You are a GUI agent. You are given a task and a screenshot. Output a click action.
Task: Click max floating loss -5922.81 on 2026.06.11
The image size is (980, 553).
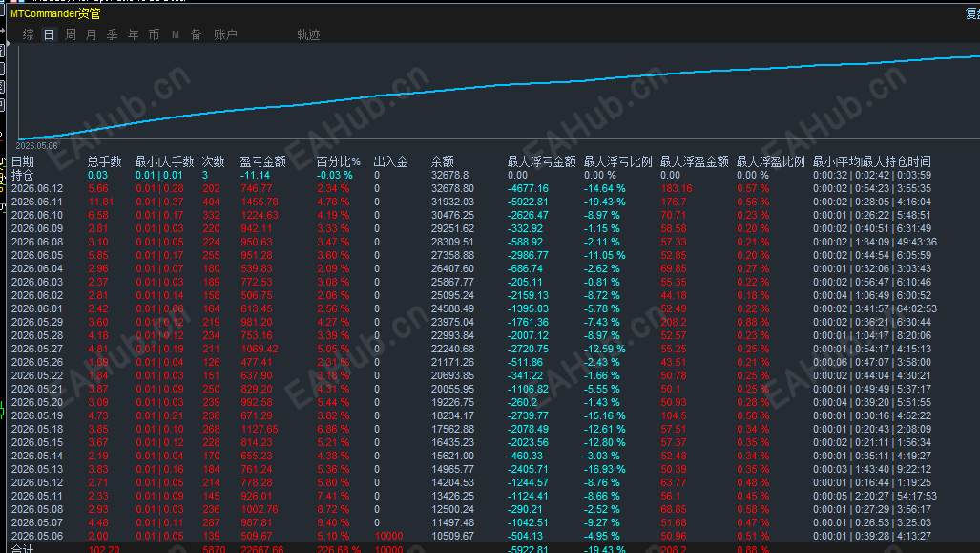tap(528, 202)
